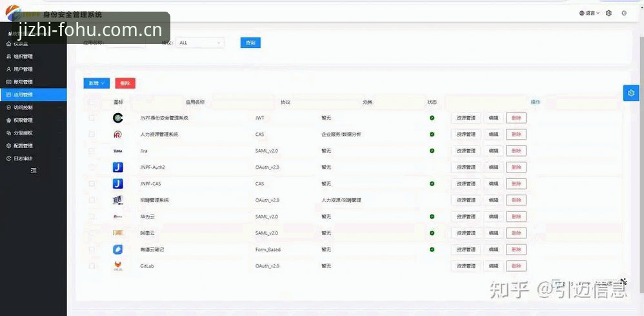Click 资源管理 for the Jira row
Viewport: 644px width, 316px height.
click(466, 151)
